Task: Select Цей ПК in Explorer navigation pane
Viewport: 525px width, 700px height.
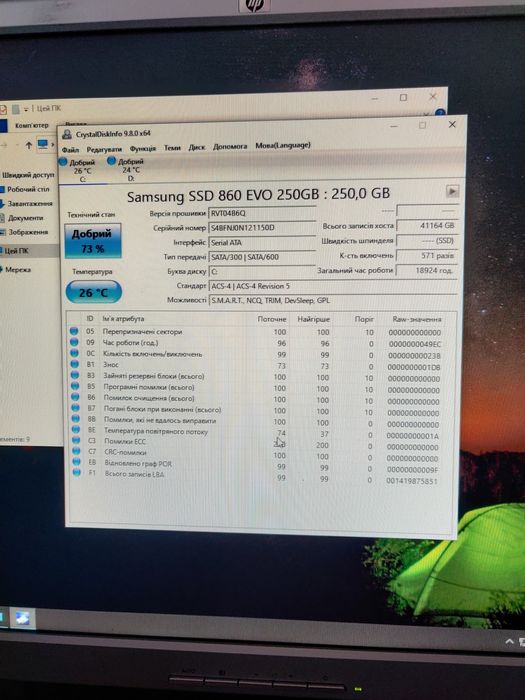Action: coord(16,251)
